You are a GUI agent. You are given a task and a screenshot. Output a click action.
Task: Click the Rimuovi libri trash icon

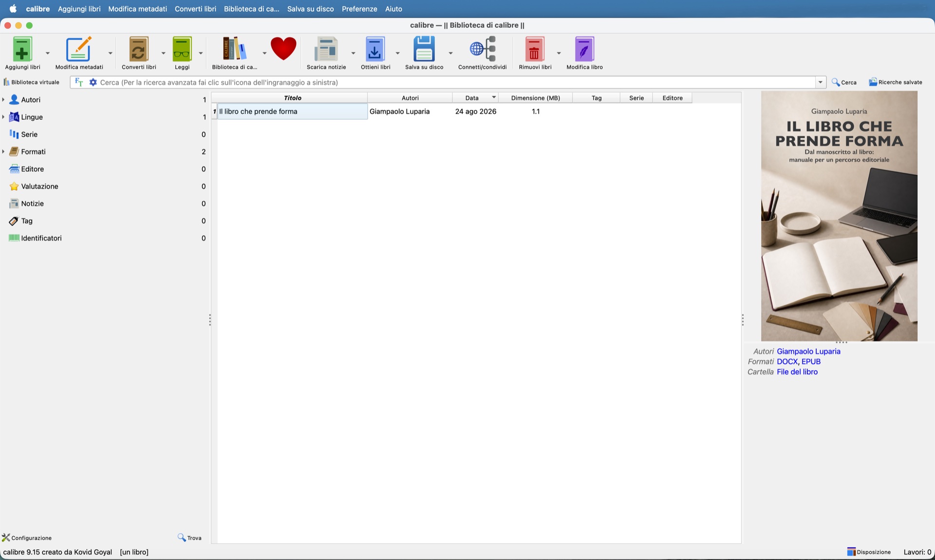coord(535,49)
